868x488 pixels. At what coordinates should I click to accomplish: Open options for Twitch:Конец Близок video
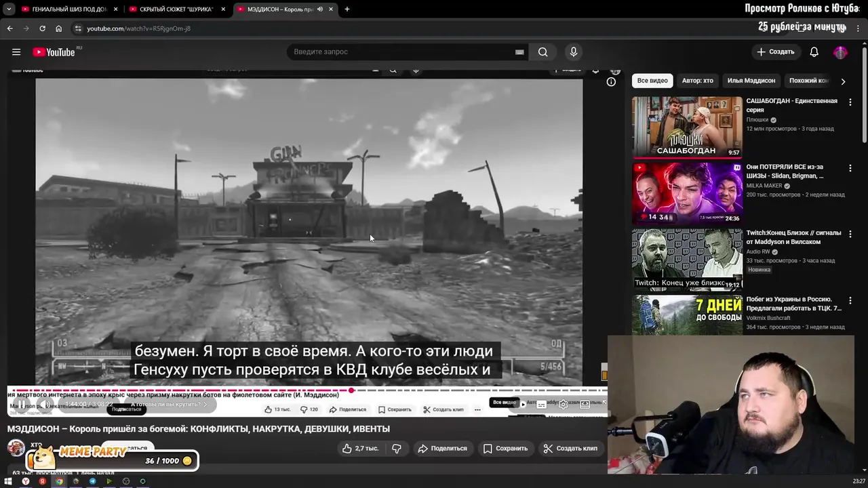[x=850, y=234]
